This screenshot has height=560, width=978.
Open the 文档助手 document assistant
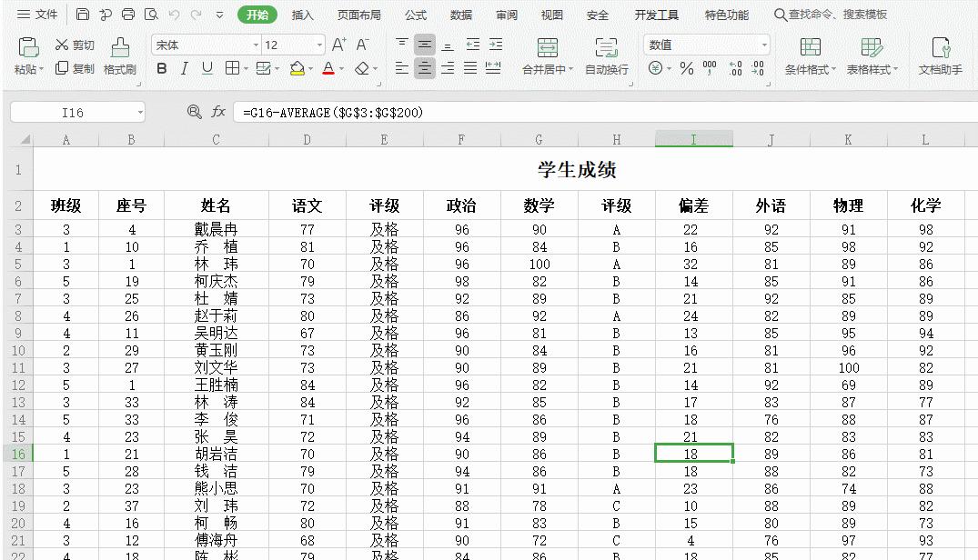click(x=940, y=55)
